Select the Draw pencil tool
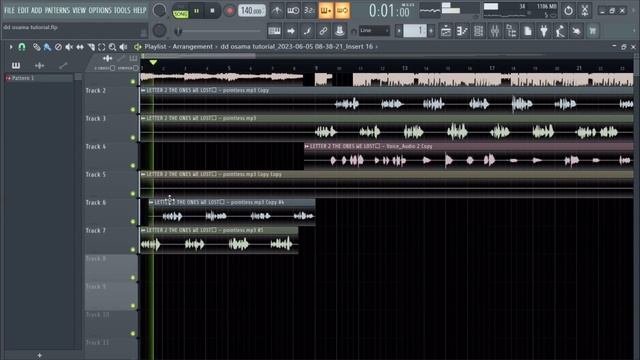This screenshot has width=640, height=360. (x=36, y=47)
